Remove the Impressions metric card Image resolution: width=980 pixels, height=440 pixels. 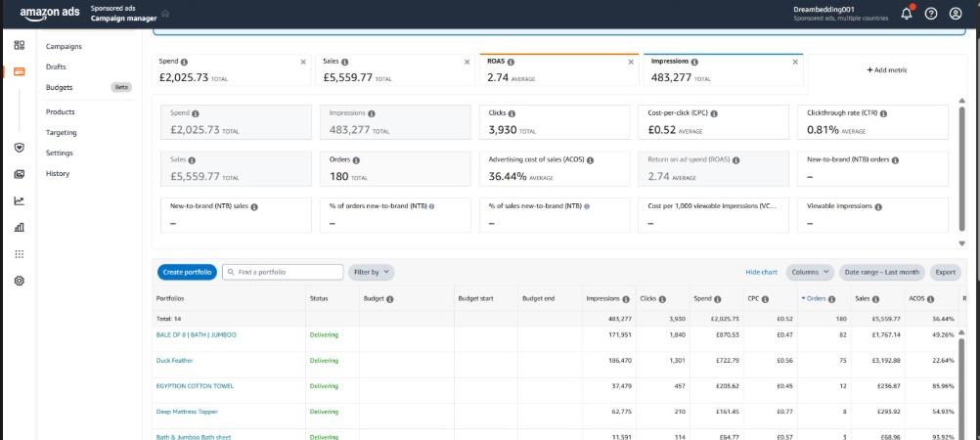tap(795, 62)
